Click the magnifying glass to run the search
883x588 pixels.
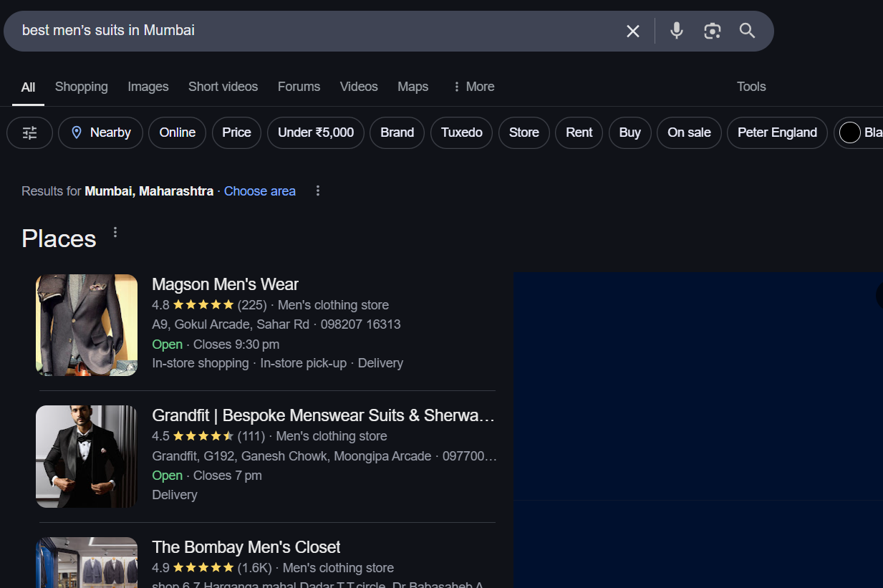tap(747, 31)
